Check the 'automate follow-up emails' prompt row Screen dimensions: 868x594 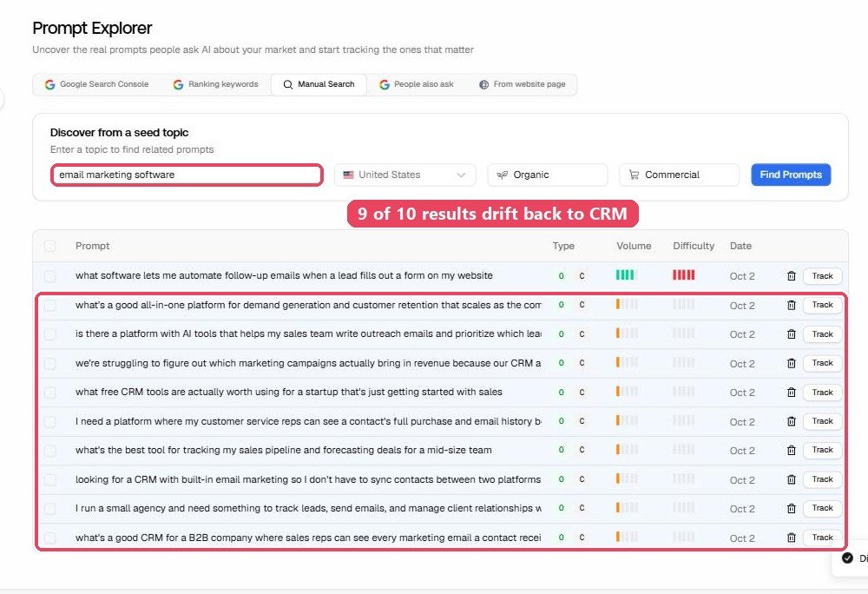tap(49, 275)
